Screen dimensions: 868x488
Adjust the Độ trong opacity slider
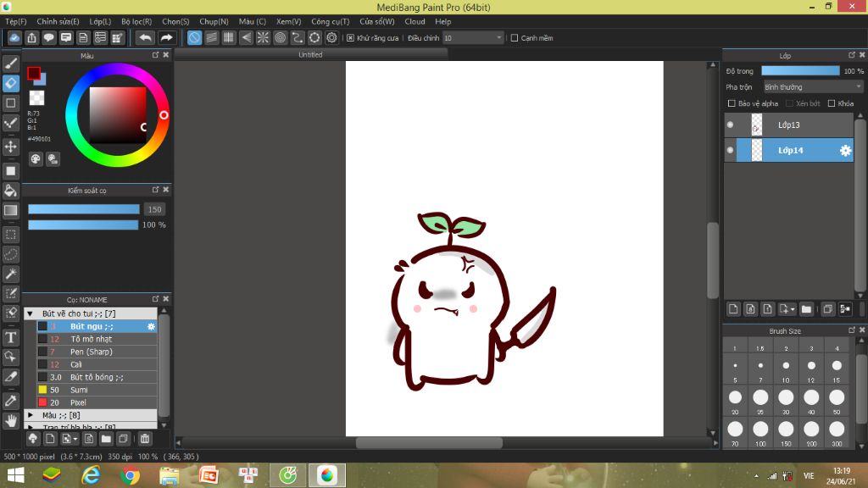point(799,71)
